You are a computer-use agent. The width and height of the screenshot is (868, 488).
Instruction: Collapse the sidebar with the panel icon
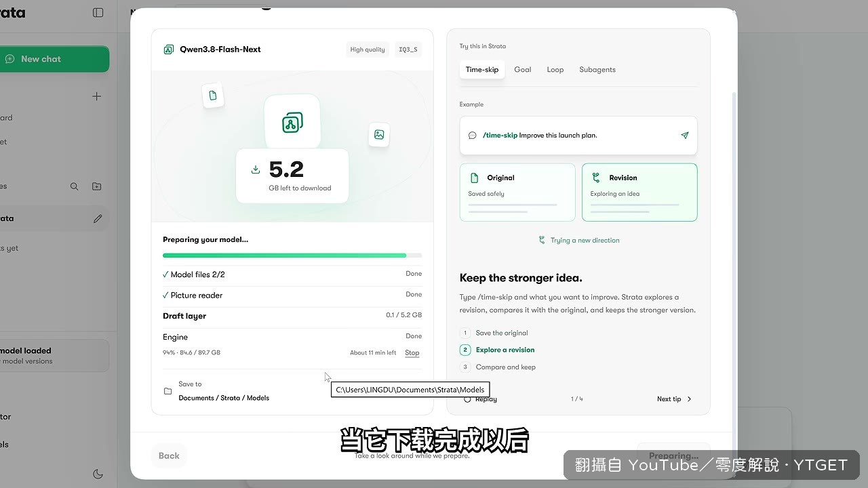[98, 13]
